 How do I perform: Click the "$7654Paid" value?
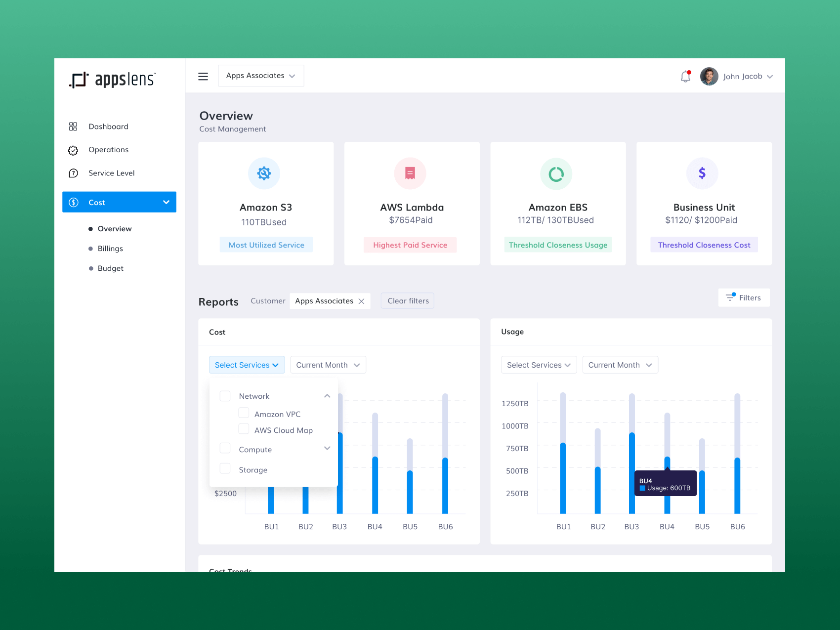click(411, 220)
